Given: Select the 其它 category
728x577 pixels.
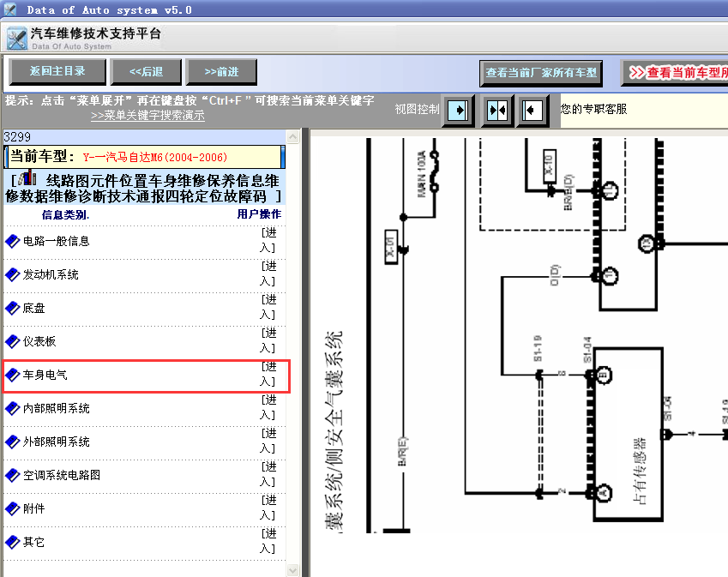Looking at the screenshot, I should [x=34, y=542].
